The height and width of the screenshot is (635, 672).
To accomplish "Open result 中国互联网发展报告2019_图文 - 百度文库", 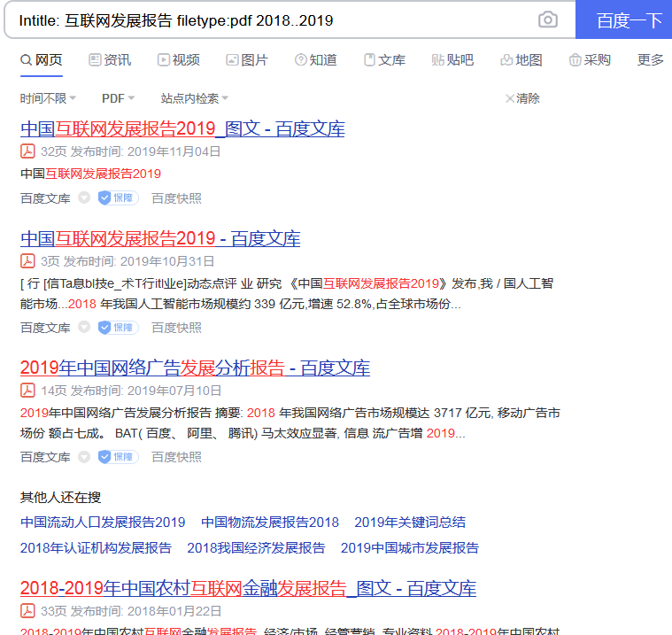I will 182,128.
